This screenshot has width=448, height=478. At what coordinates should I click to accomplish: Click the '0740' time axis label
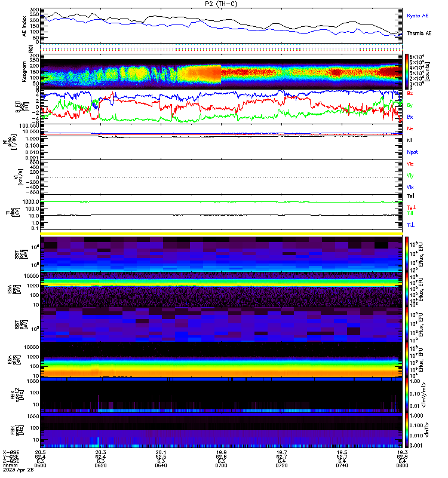tap(342, 465)
